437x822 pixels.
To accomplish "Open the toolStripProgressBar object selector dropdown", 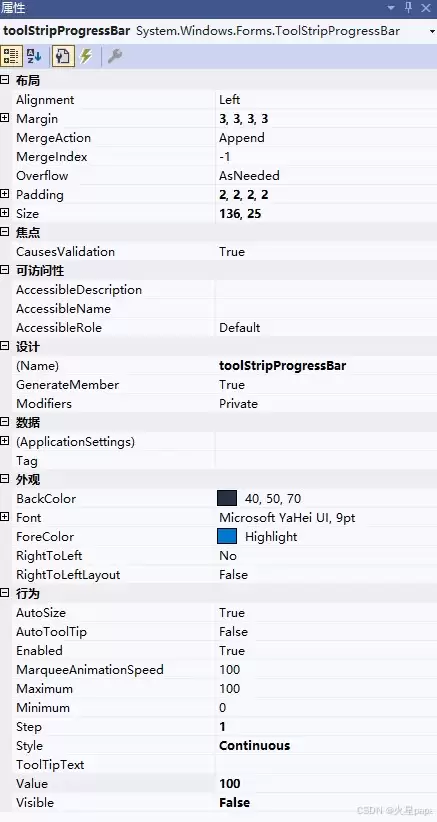I will pos(432,31).
